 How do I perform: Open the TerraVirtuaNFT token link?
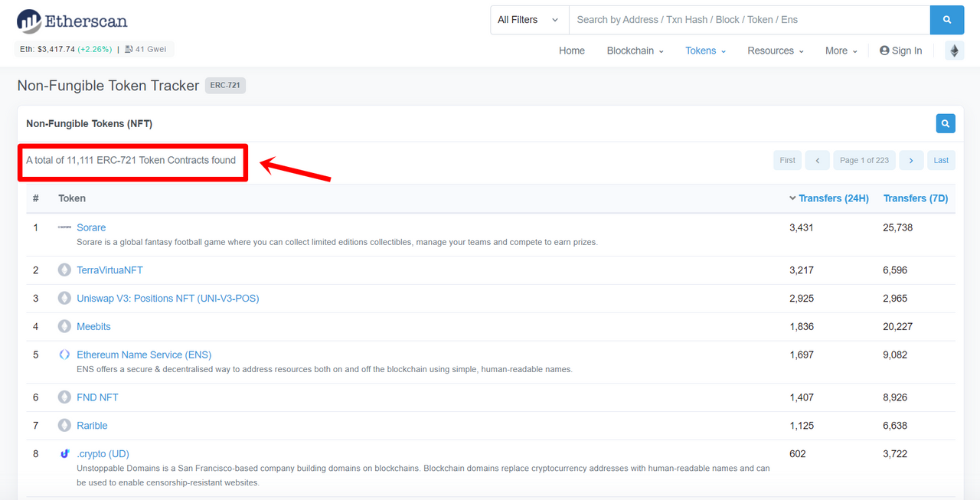[x=109, y=270]
